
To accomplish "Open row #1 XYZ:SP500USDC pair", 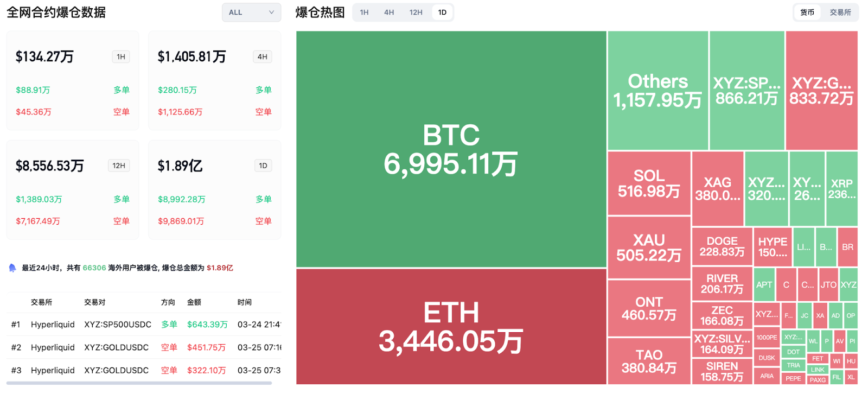I will (118, 325).
